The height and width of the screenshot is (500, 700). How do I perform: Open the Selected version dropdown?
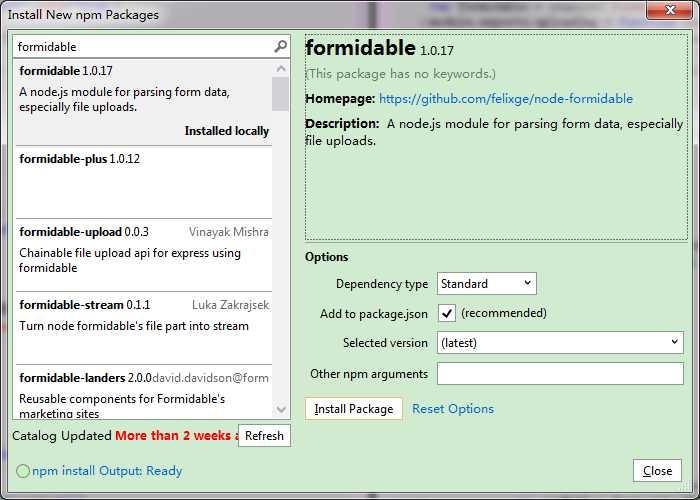point(560,343)
